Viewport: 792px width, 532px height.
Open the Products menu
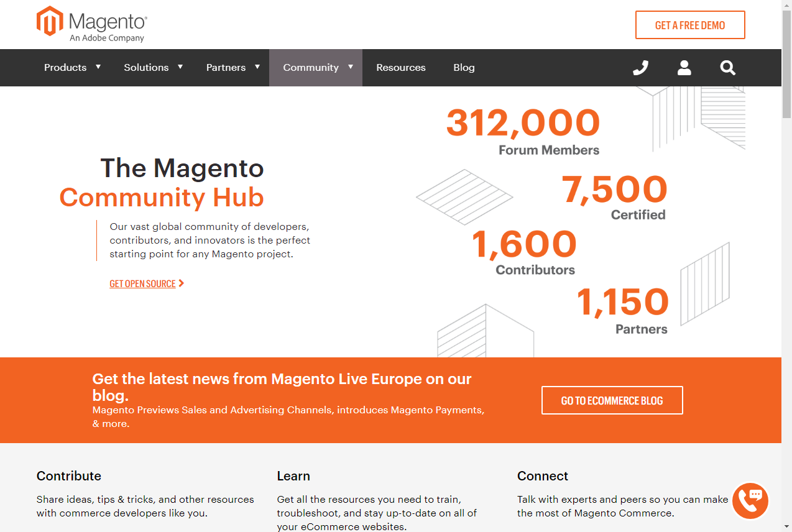point(65,68)
